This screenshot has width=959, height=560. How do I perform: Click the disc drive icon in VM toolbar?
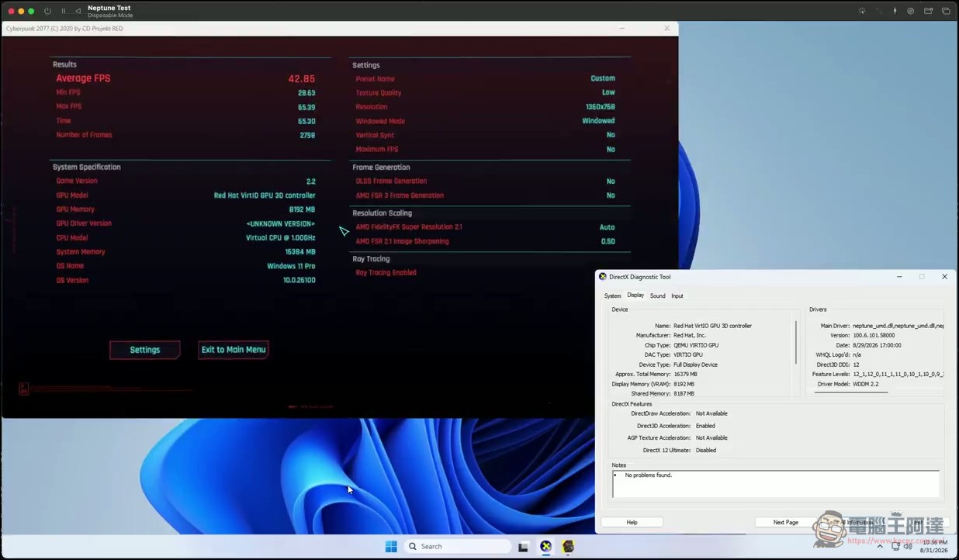point(911,11)
